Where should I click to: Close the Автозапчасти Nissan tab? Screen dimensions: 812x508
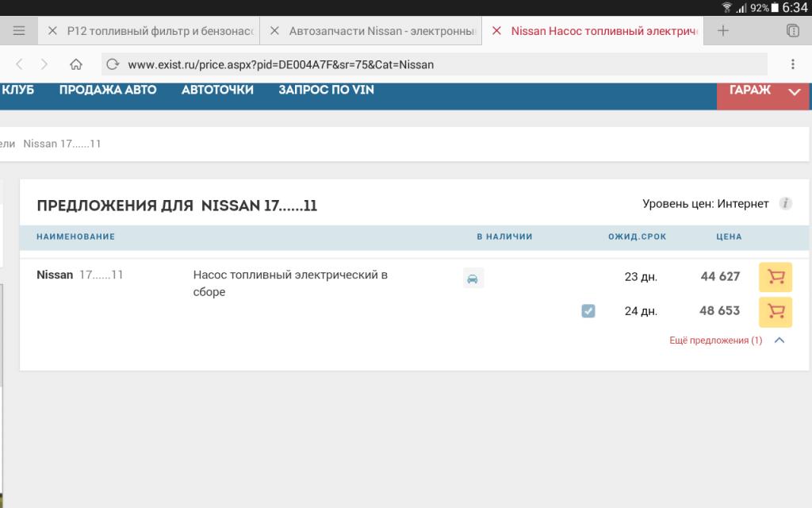tap(274, 31)
